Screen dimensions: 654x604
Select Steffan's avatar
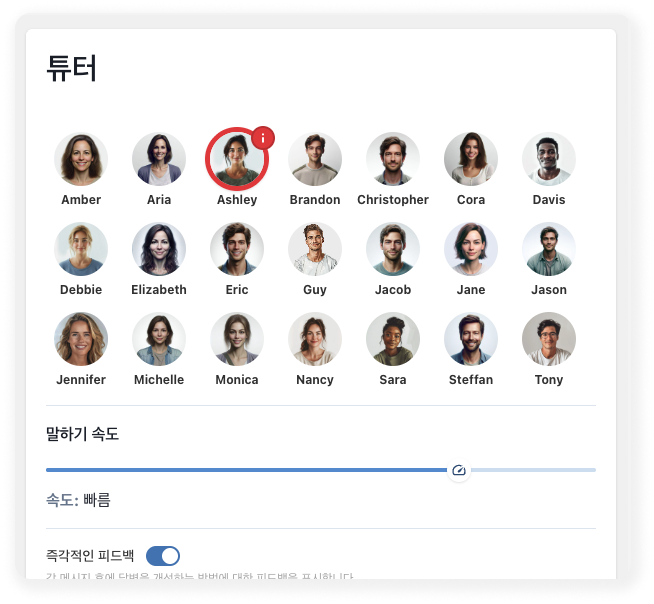pos(471,339)
